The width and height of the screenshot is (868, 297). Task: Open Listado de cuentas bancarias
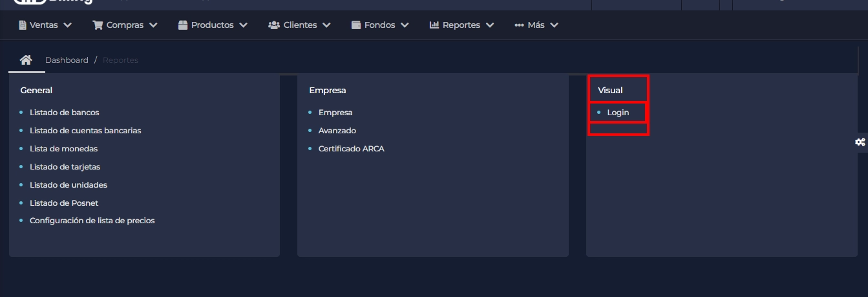(x=85, y=131)
